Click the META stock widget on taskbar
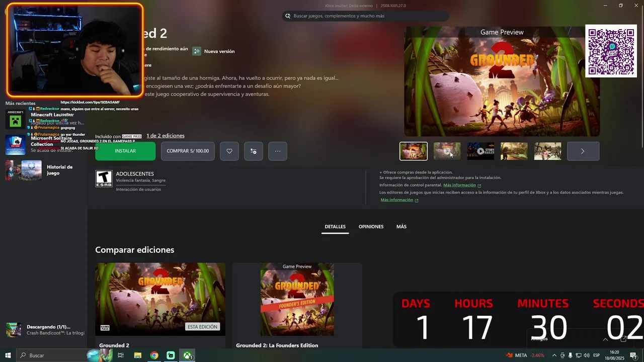The height and width of the screenshot is (362, 644). pyautogui.click(x=525, y=355)
